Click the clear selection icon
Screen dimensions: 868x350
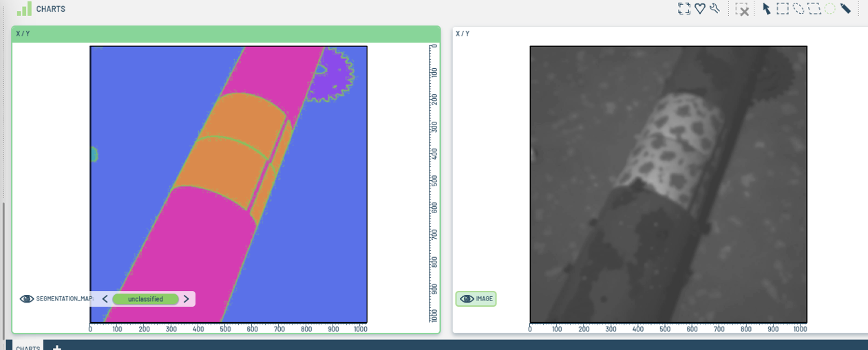742,9
